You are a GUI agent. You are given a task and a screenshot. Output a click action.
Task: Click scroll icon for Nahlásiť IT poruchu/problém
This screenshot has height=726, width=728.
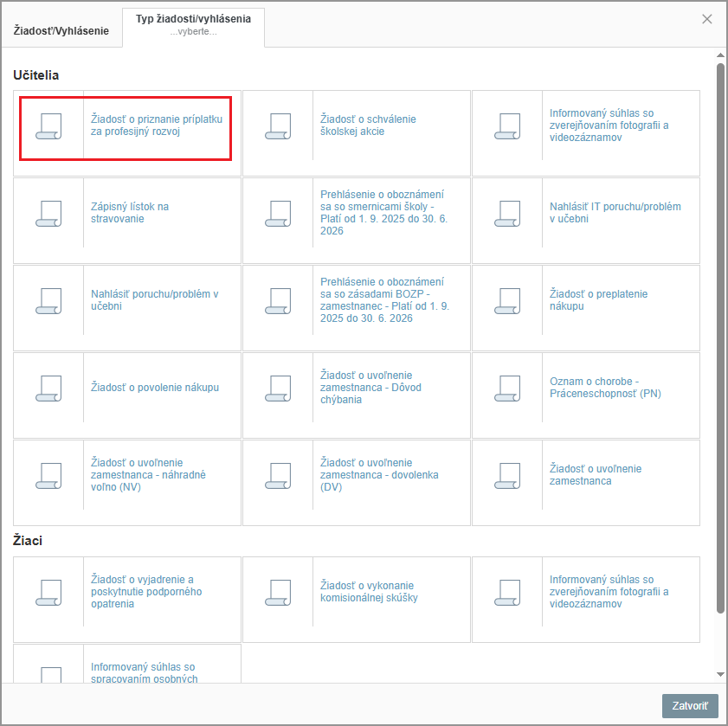tap(507, 214)
